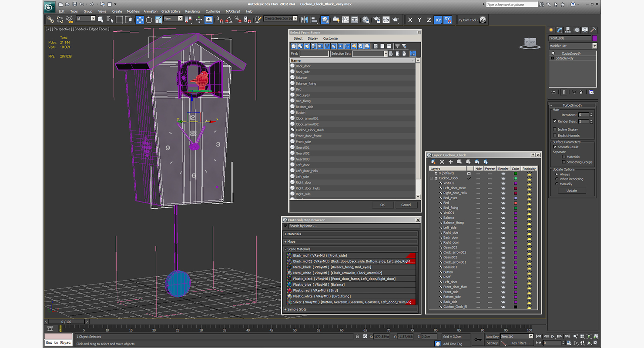Viewport: 644px width, 348px height.
Task: Click the Render Production teapot icon
Action: (396, 20)
